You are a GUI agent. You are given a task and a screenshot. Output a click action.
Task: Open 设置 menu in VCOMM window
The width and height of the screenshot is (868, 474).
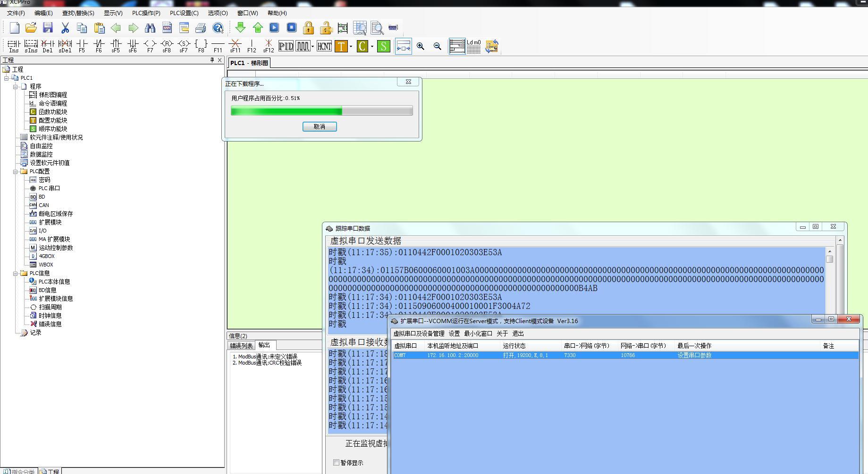454,333
